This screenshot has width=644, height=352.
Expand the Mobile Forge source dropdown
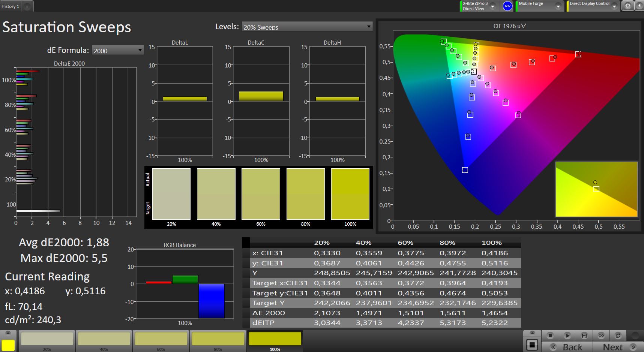pyautogui.click(x=558, y=6)
